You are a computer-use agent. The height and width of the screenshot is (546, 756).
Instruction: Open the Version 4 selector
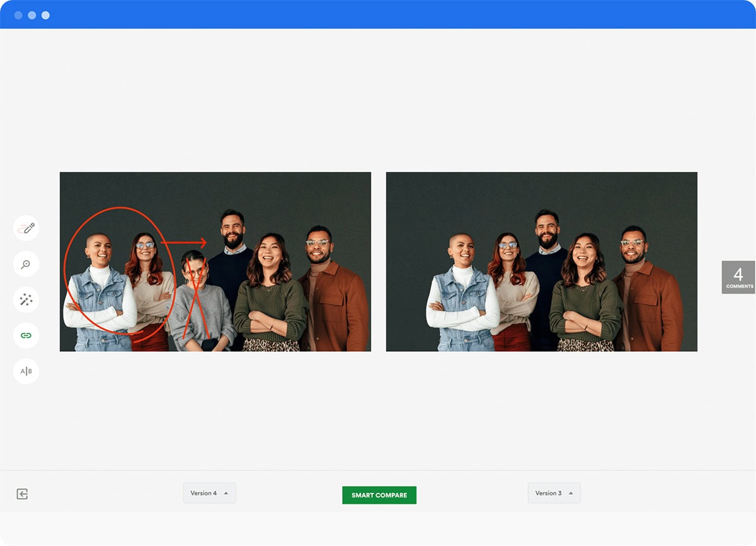[x=209, y=492]
